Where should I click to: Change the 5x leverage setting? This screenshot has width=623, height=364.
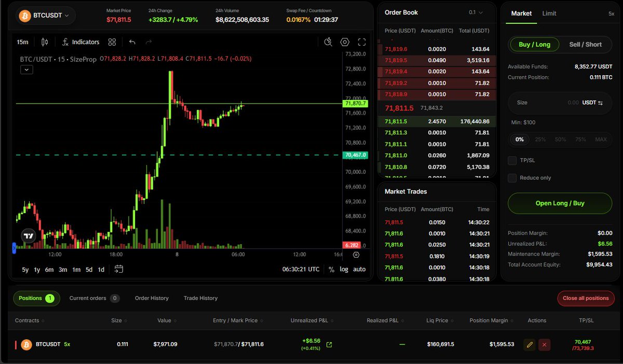click(611, 13)
